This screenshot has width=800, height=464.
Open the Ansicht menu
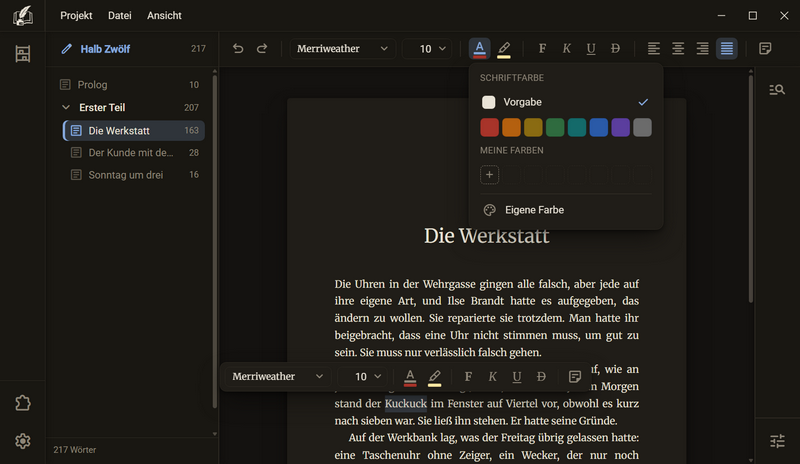click(164, 16)
